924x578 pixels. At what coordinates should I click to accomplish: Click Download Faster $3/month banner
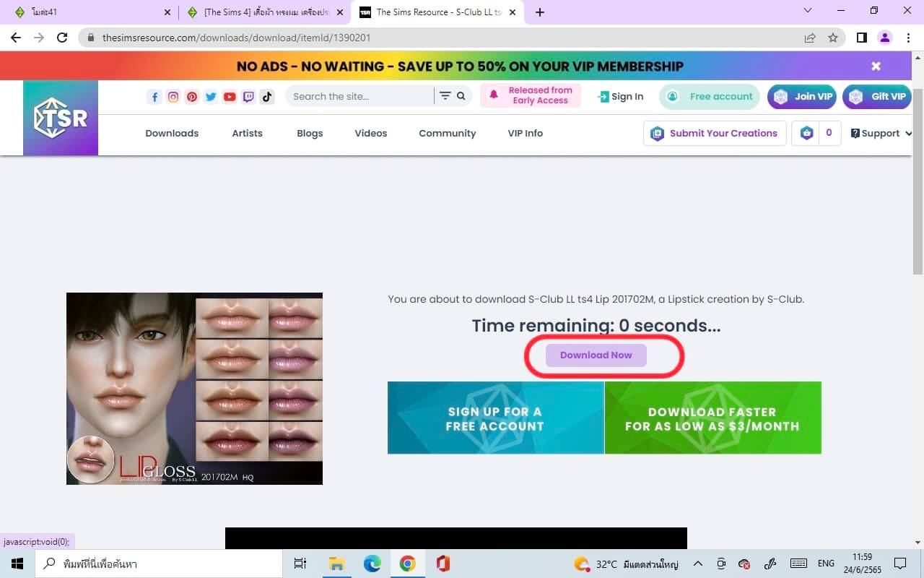713,418
